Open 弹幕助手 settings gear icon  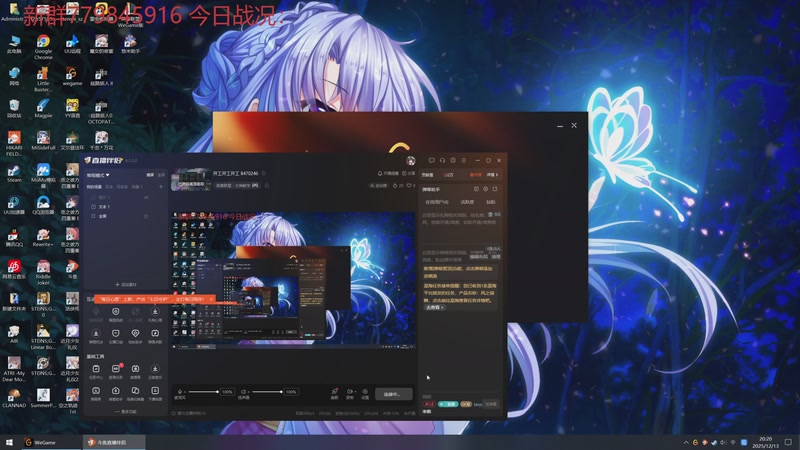click(485, 189)
